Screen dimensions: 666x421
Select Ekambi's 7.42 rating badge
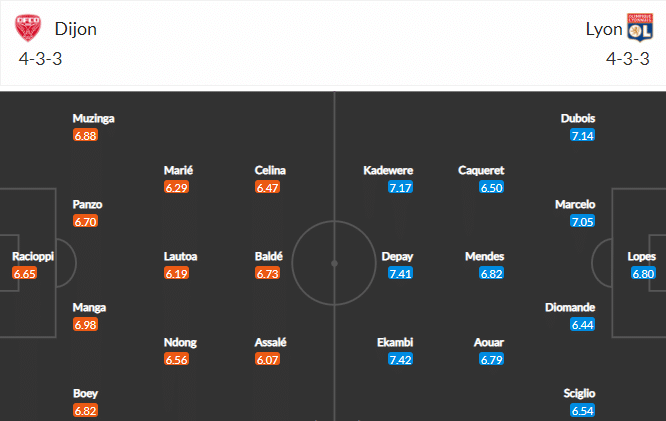pos(400,359)
